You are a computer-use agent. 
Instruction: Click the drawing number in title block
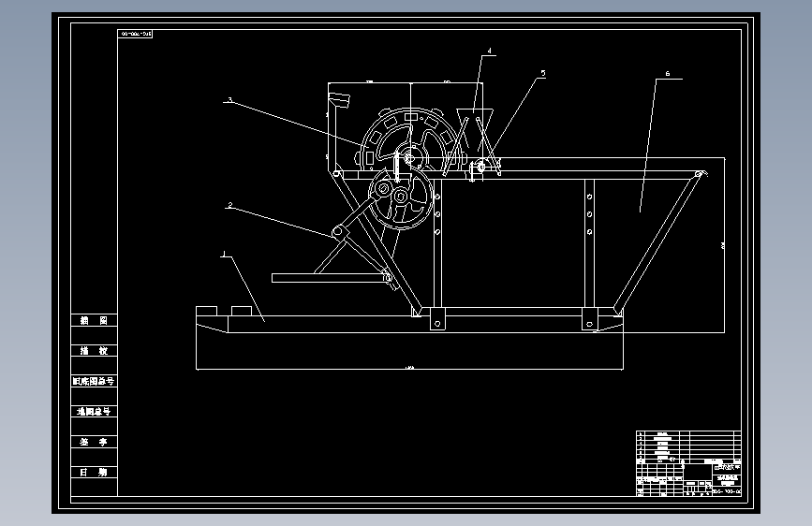(727, 491)
